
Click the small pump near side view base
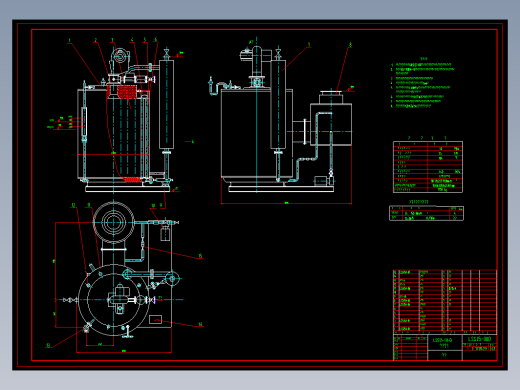(323, 181)
